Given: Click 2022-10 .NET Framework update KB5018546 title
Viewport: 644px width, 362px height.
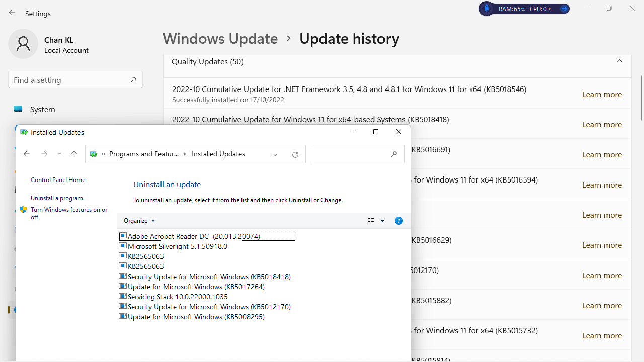Looking at the screenshot, I should coord(349,89).
